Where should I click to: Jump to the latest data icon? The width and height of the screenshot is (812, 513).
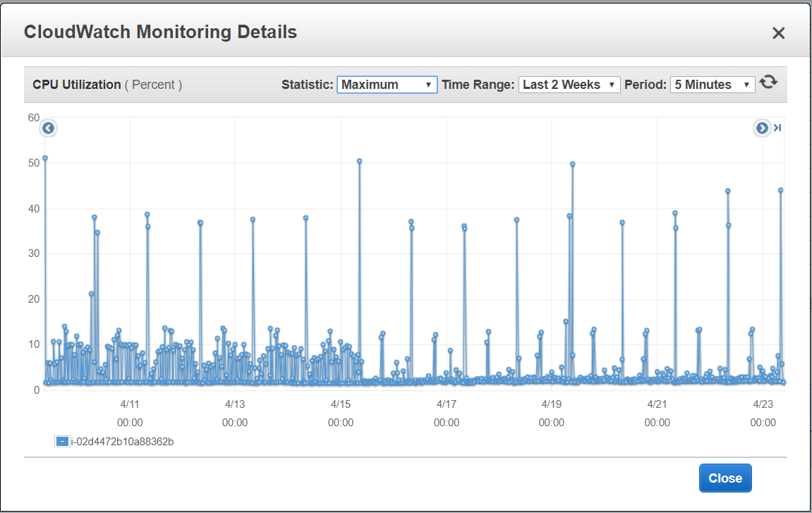click(777, 128)
